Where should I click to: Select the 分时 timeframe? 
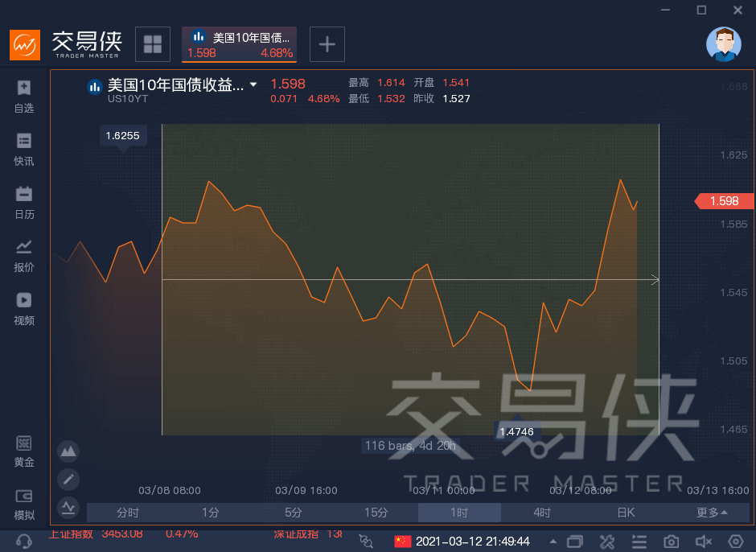point(128,513)
